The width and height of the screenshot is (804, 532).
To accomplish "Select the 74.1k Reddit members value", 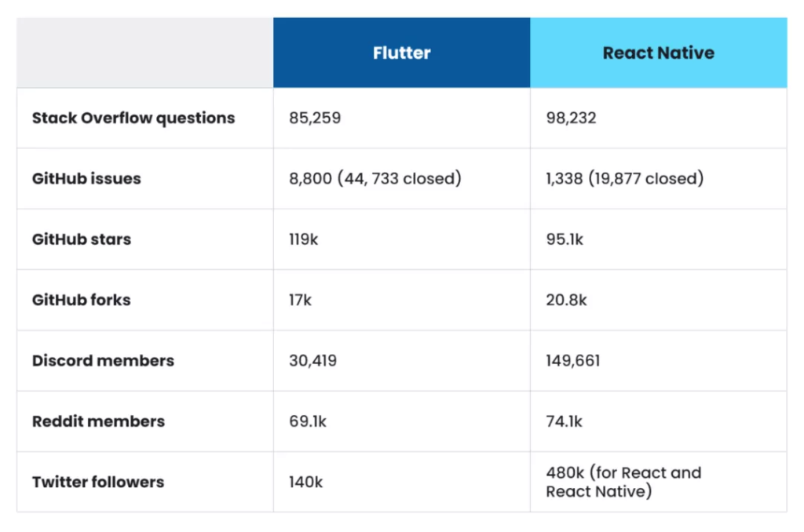I will coord(564,421).
